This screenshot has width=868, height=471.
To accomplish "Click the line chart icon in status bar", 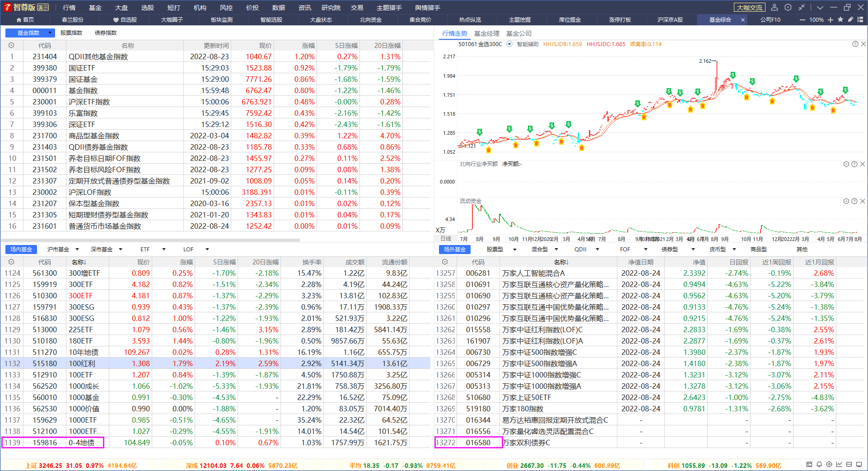I will pyautogui.click(x=839, y=464).
